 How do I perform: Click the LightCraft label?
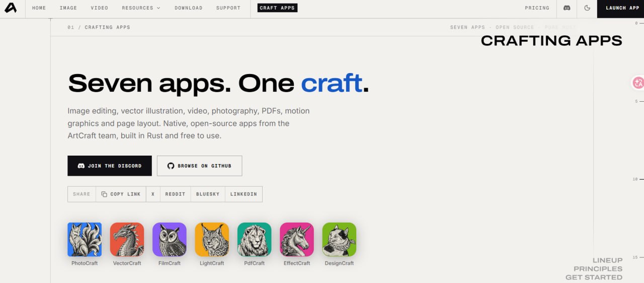pos(212,263)
